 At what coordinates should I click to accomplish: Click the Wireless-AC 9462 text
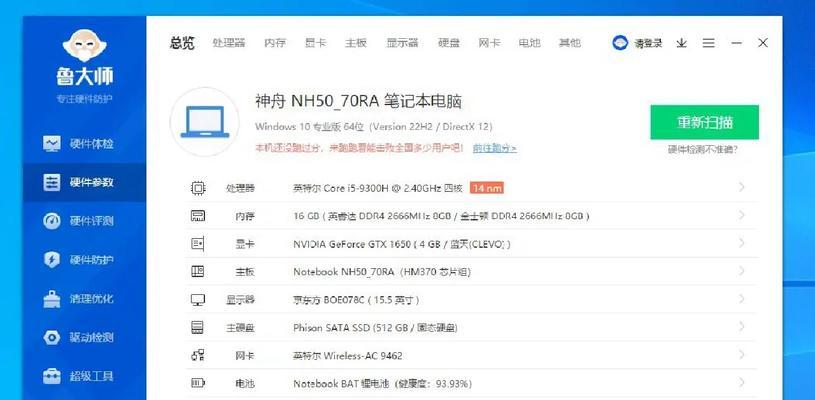348,356
